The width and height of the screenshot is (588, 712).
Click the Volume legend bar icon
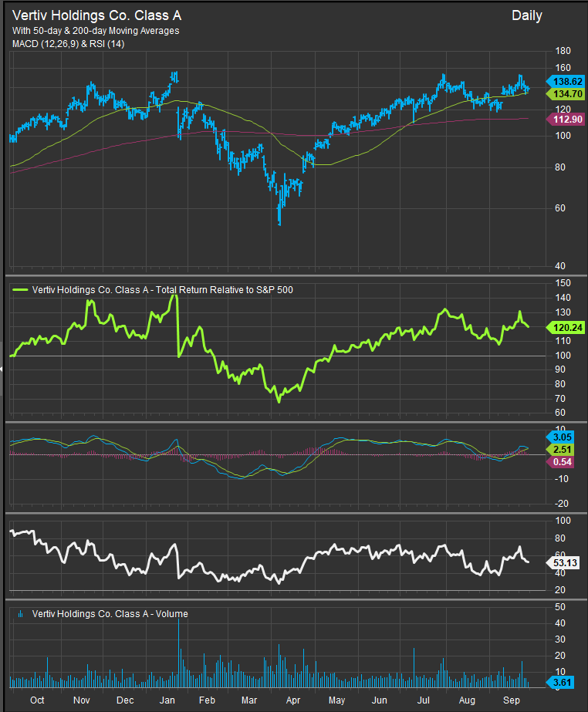pos(20,614)
